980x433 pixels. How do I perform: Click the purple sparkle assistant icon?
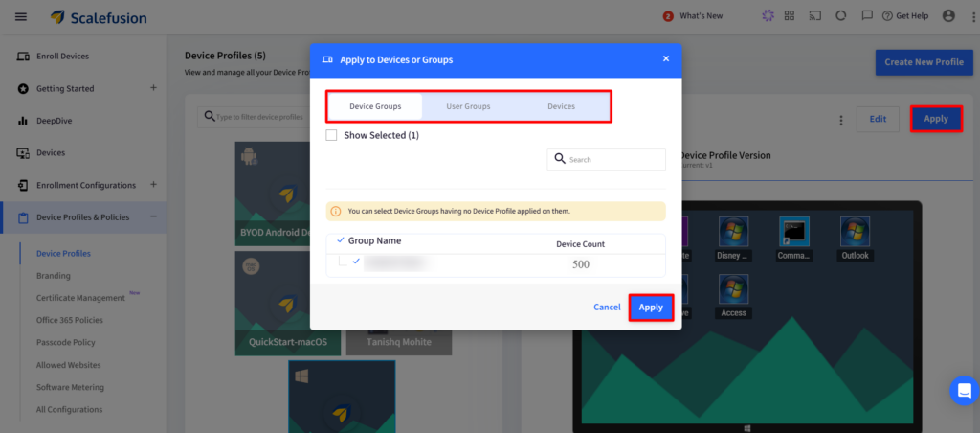[768, 16]
